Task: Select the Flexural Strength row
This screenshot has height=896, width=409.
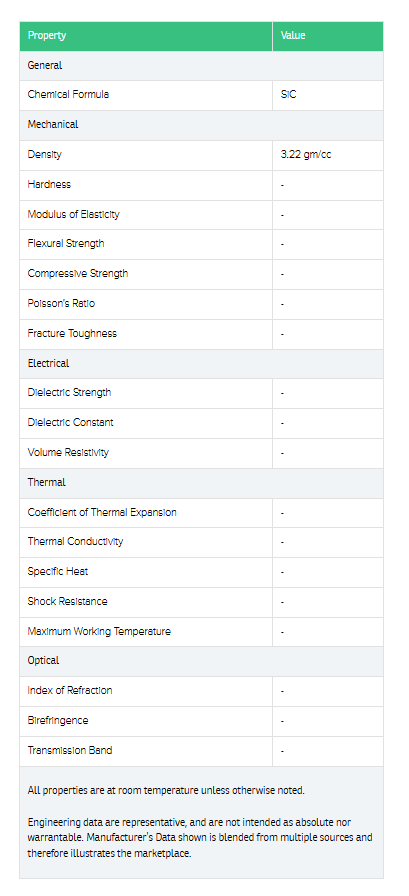Action: [201, 244]
